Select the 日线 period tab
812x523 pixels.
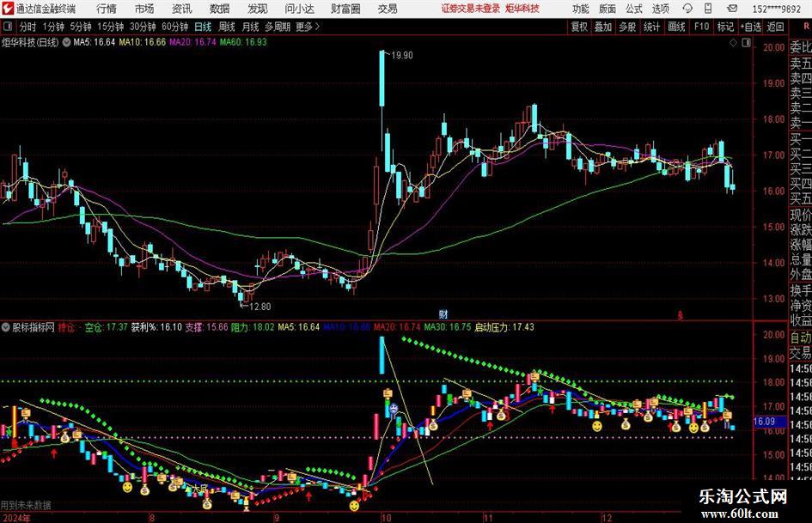[203, 27]
